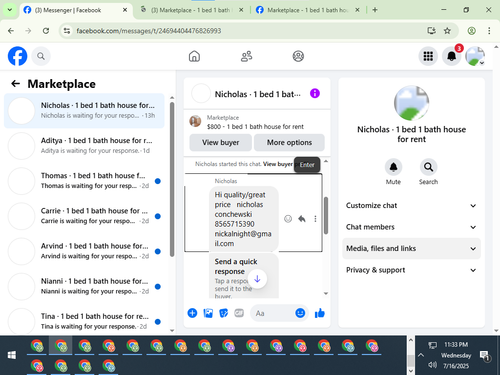Go back using Chrome's back arrow

(x=11, y=31)
